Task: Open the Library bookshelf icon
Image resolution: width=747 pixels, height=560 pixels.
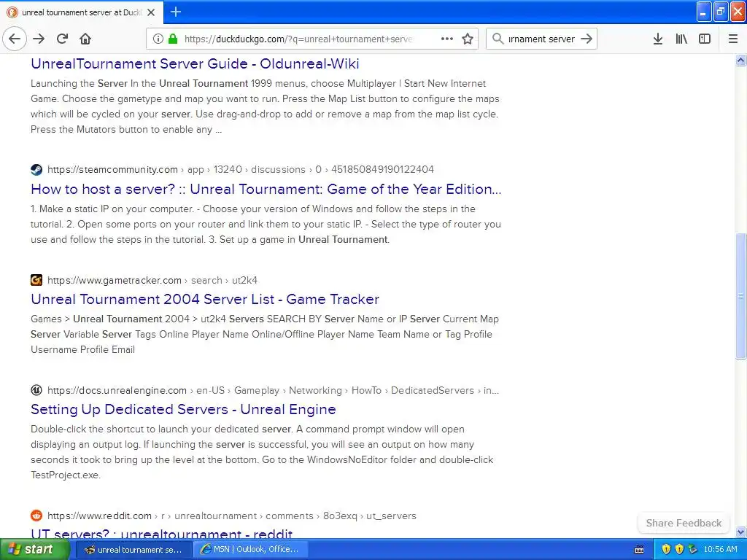Action: (x=681, y=39)
